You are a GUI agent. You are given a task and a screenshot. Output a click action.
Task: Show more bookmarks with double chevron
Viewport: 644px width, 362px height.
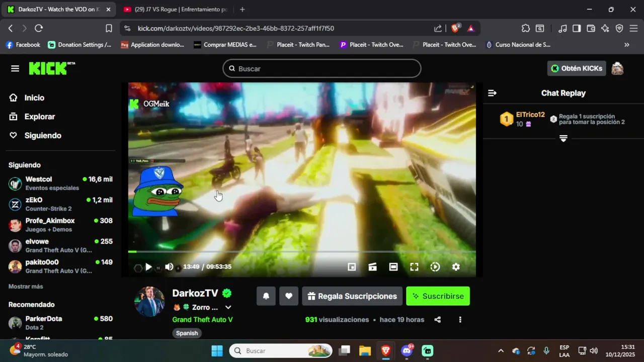626,45
